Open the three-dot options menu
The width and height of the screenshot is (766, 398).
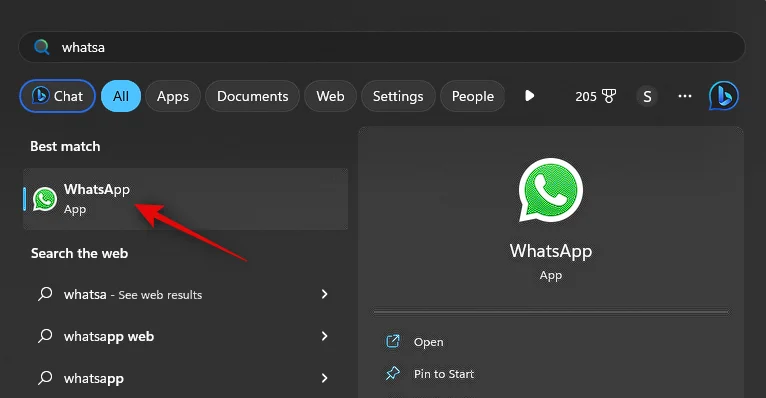pos(685,96)
